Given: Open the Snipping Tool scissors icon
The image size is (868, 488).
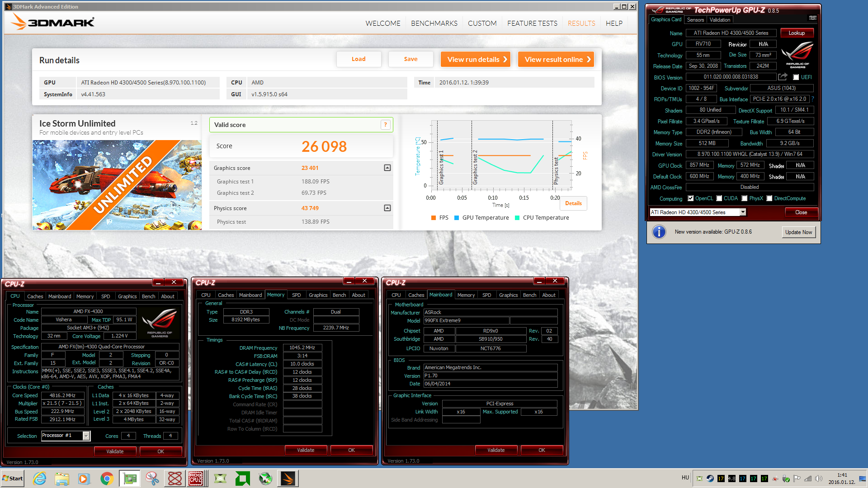Looking at the screenshot, I should tap(152, 478).
